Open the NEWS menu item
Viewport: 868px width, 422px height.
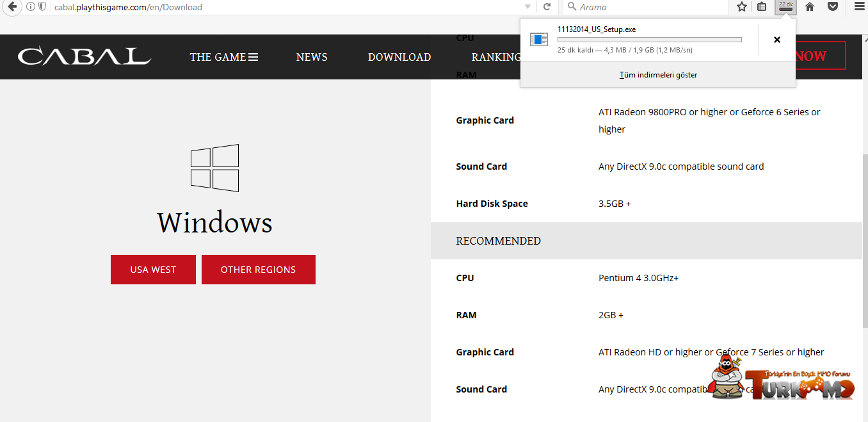coord(312,57)
